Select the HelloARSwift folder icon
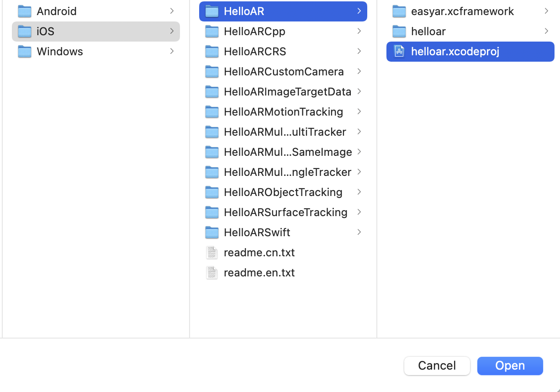Viewport: 560px width, 392px height. pyautogui.click(x=211, y=233)
